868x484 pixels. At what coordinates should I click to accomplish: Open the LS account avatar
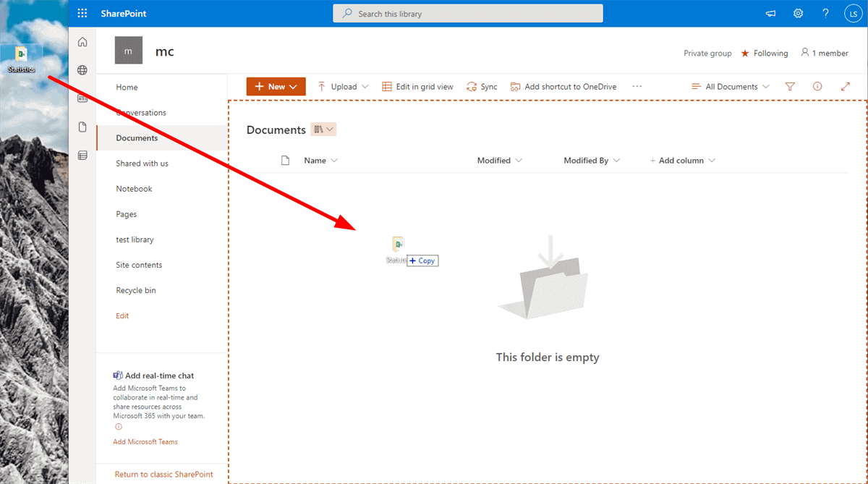(x=853, y=13)
